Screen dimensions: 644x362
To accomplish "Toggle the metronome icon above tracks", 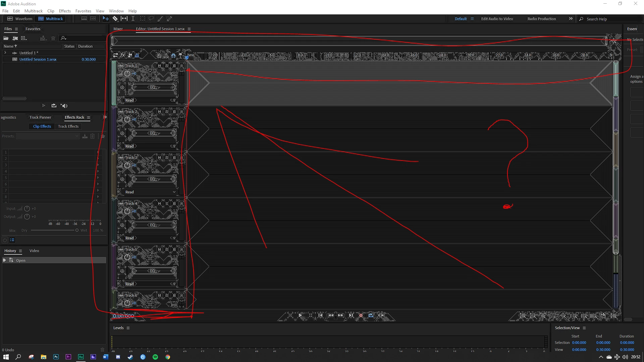I will [159, 55].
